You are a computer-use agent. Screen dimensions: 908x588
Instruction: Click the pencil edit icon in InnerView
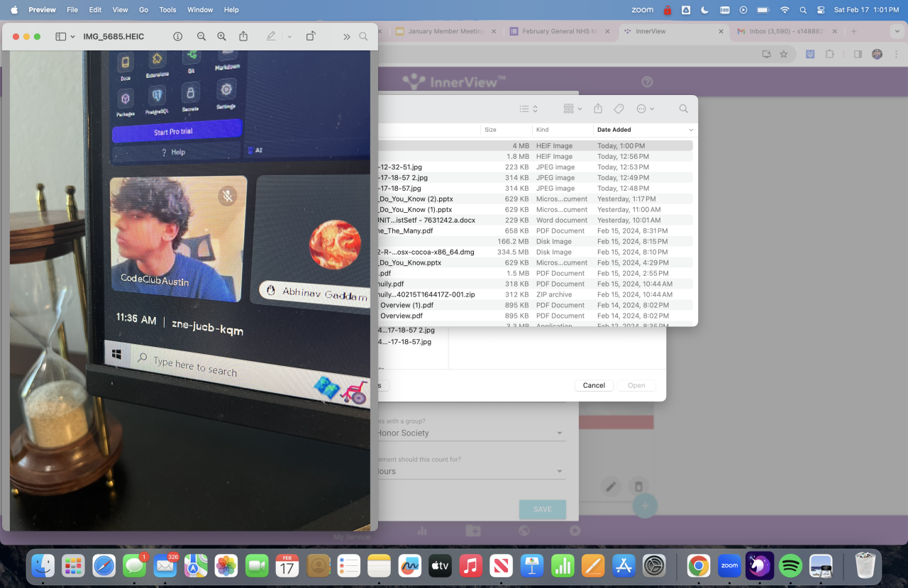click(610, 487)
